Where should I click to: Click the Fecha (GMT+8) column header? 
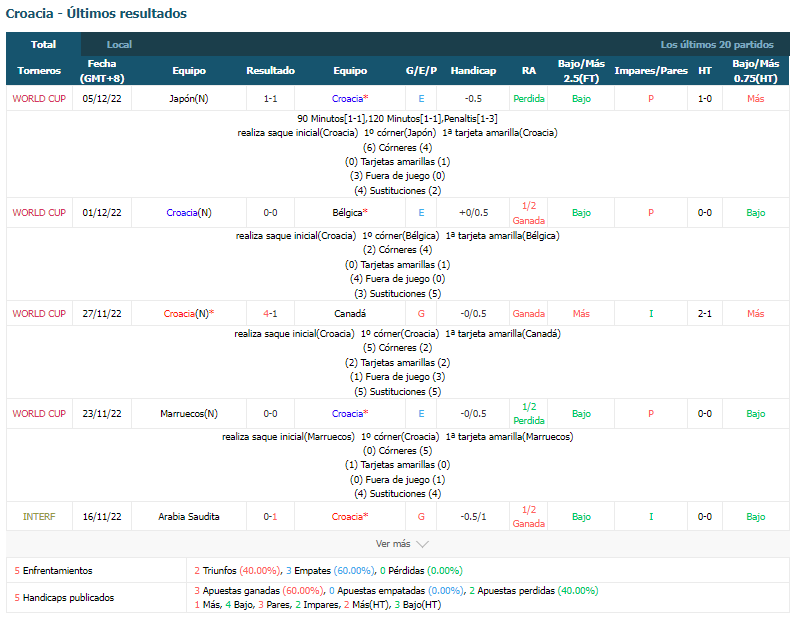[102, 71]
